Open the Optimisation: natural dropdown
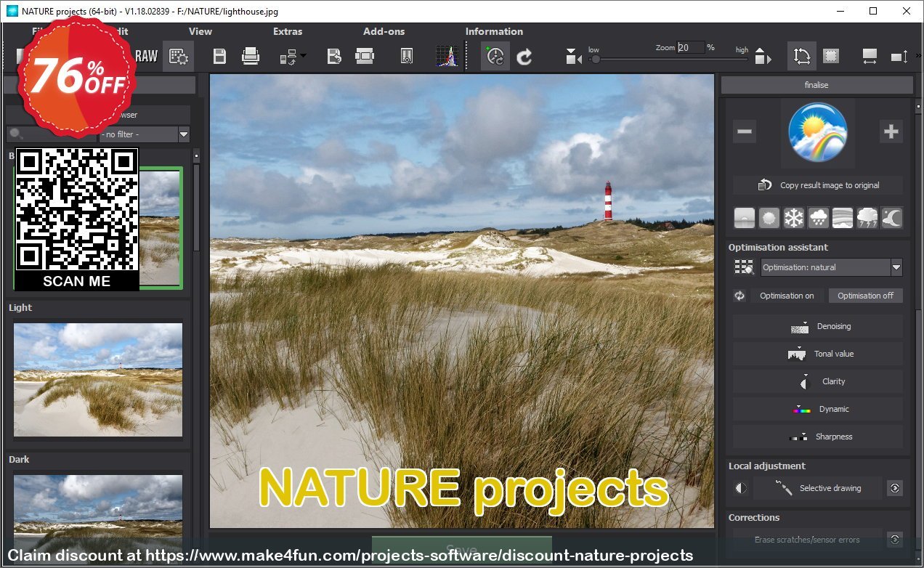 [x=831, y=267]
